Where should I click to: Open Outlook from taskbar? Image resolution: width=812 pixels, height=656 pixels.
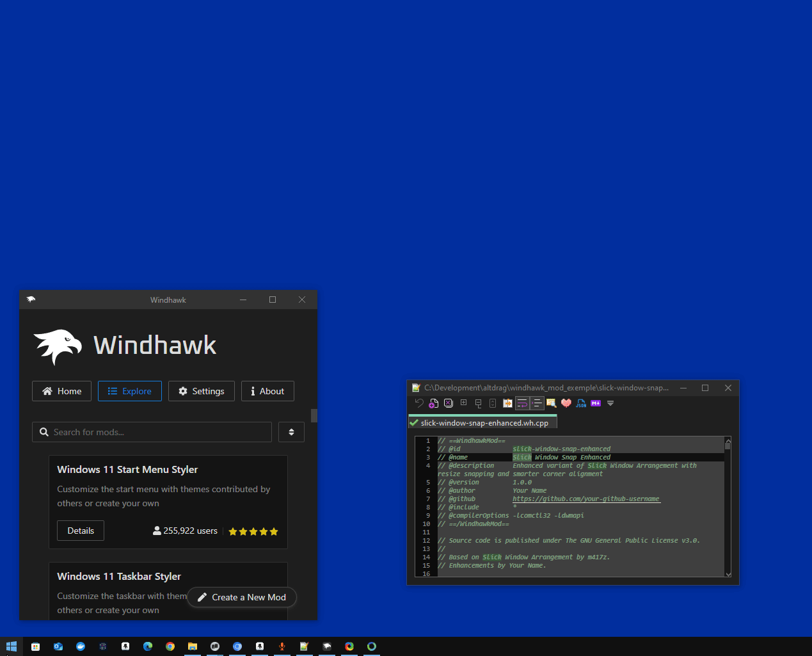(58, 646)
